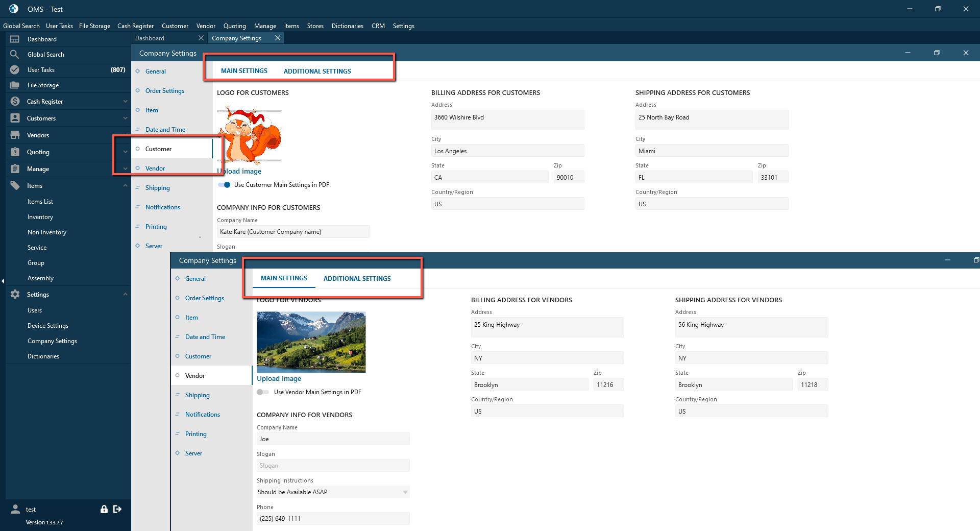
Task: Click the vendor Company Name field containing Joe
Action: 333,439
